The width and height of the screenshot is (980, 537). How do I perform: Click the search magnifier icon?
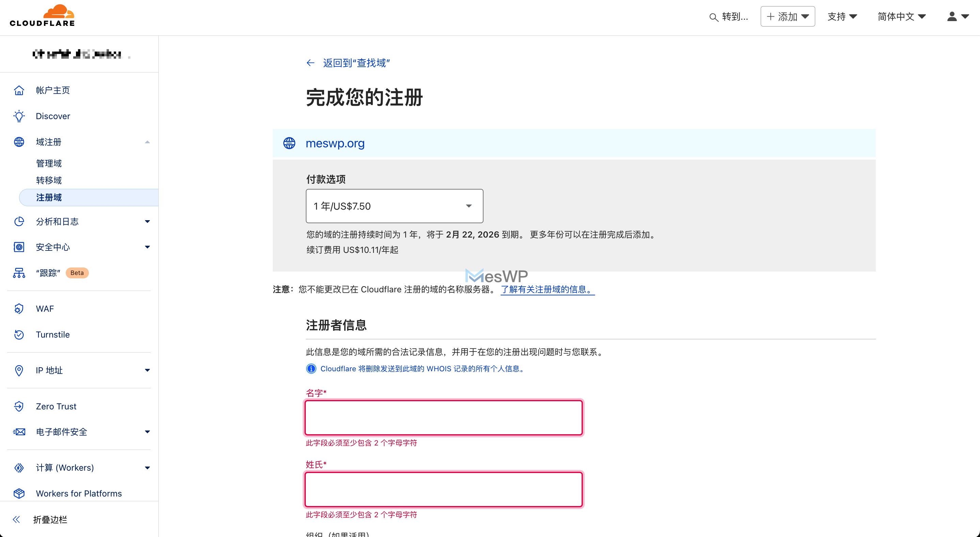pos(713,17)
